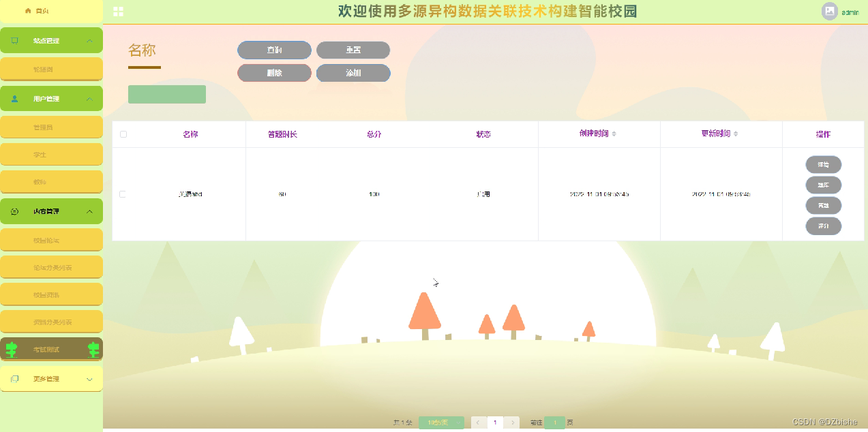Click the next-page arrow in pagination
This screenshot has width=868, height=432.
click(513, 422)
